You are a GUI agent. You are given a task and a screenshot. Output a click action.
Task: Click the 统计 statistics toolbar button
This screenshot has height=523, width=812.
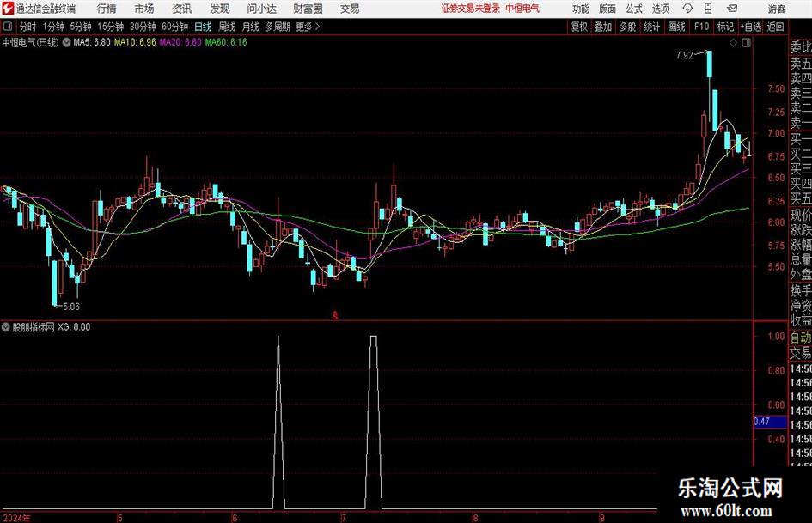651,27
